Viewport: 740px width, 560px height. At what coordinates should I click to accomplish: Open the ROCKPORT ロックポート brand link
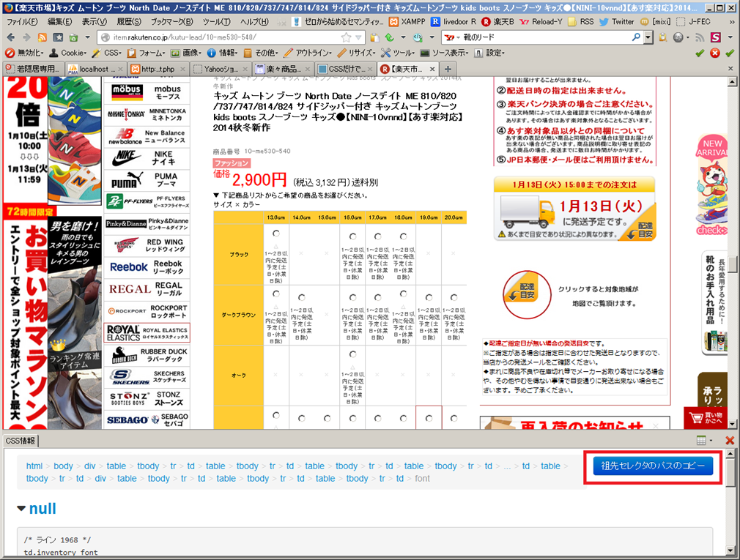click(147, 311)
